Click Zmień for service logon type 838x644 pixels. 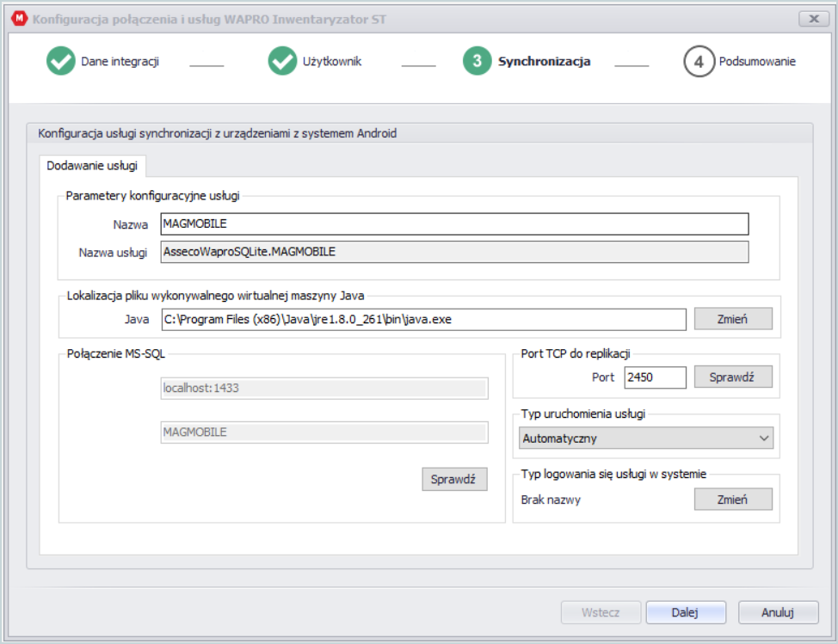click(x=733, y=500)
